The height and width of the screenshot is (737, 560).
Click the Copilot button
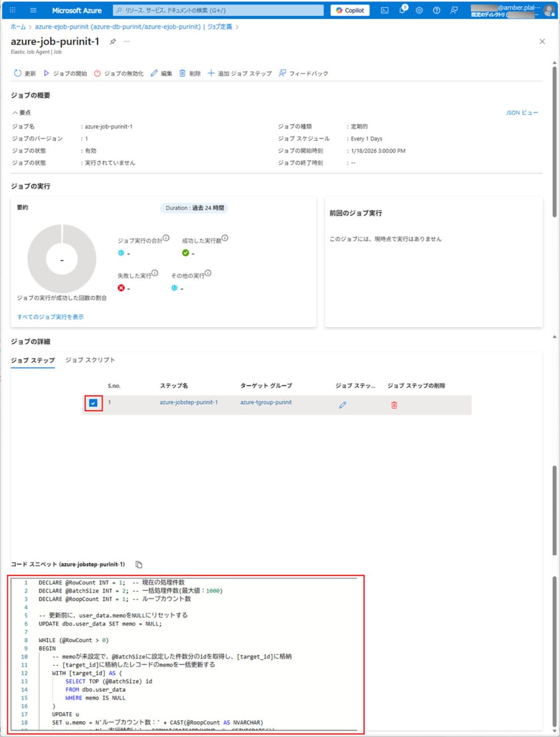click(350, 10)
